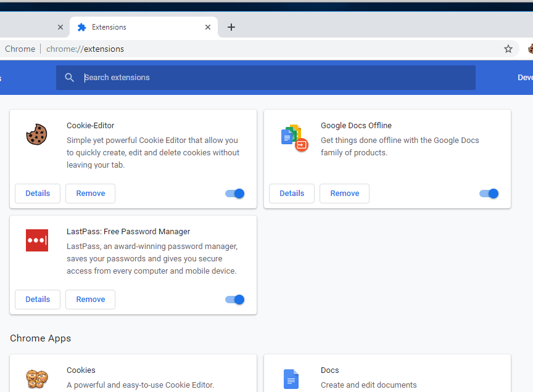533x392 pixels.
Task: Switch off the LastPass extension toggle
Action: 235,300
